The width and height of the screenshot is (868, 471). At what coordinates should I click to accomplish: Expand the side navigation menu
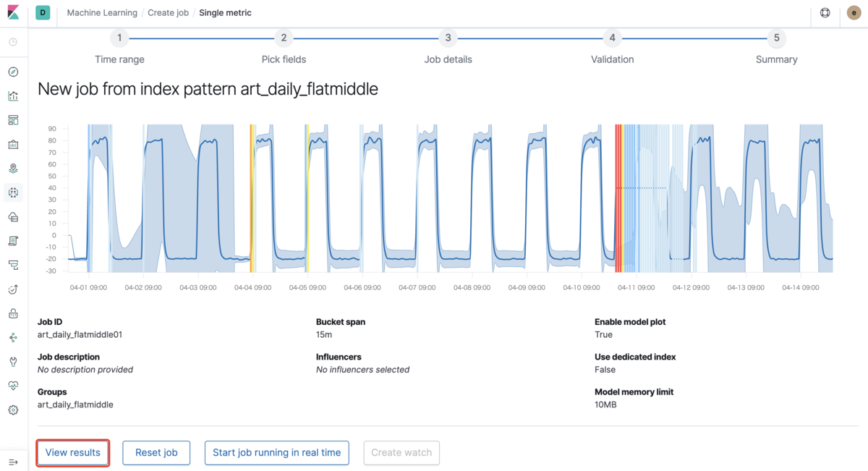tap(13, 462)
